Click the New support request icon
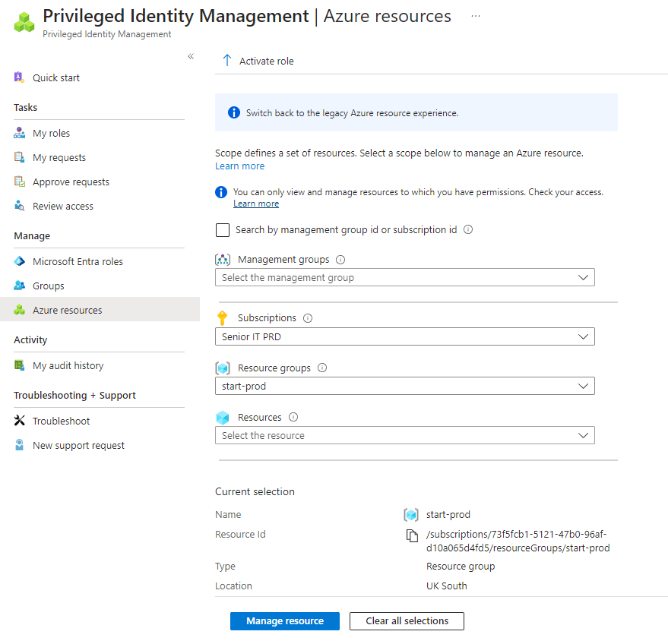 pos(19,445)
